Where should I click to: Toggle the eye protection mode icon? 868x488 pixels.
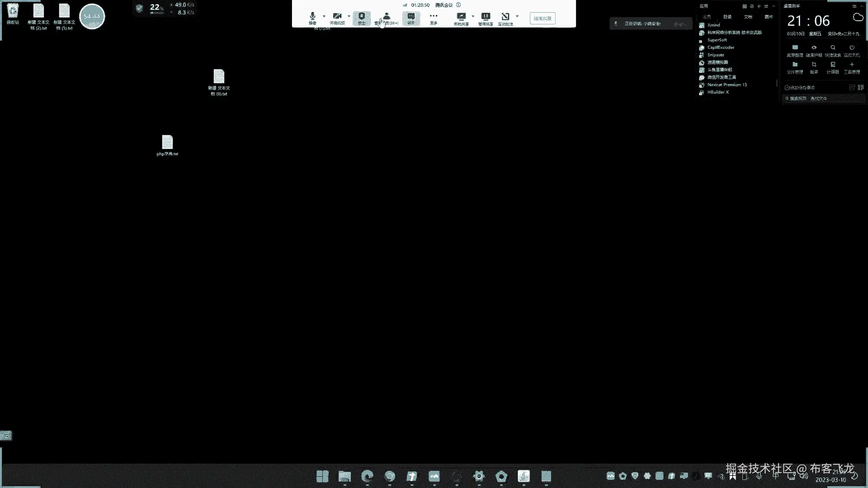(814, 48)
